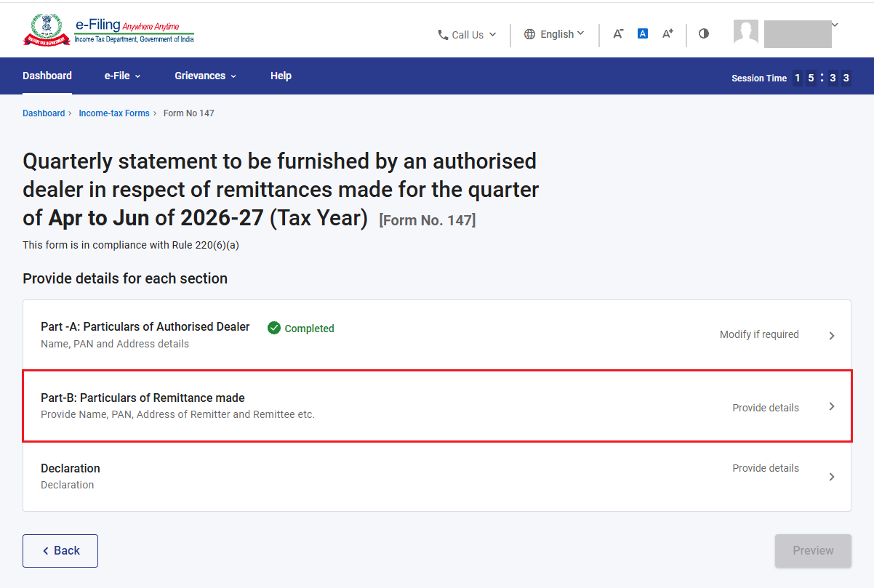Select the Dashboard tab in the navbar
The height and width of the screenshot is (588, 874).
(x=47, y=76)
